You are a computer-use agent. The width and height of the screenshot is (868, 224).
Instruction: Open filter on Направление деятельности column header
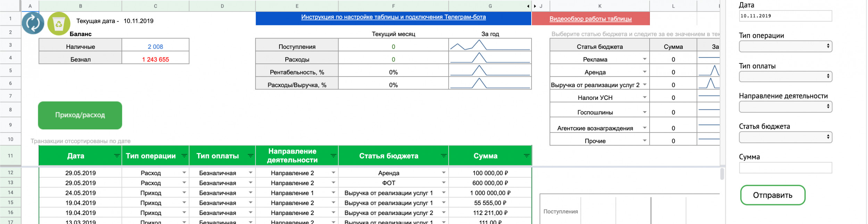click(x=333, y=156)
